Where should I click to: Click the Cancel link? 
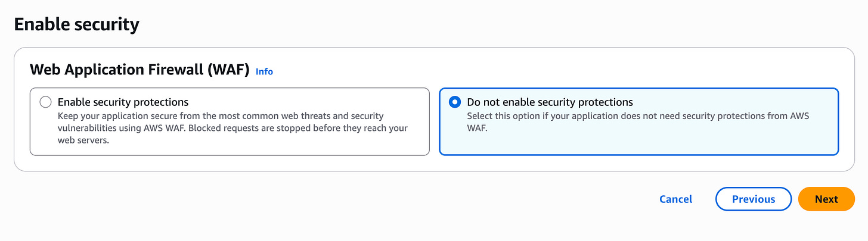[675, 199]
